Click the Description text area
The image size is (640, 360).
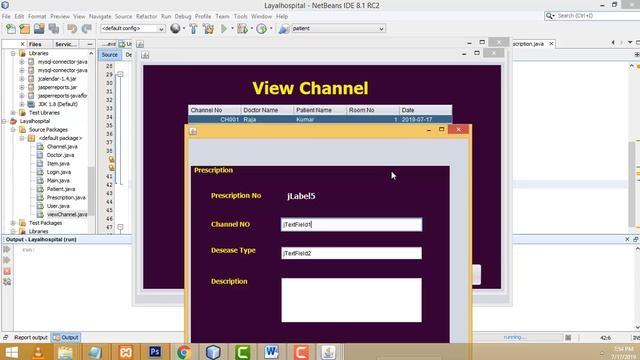[351, 300]
